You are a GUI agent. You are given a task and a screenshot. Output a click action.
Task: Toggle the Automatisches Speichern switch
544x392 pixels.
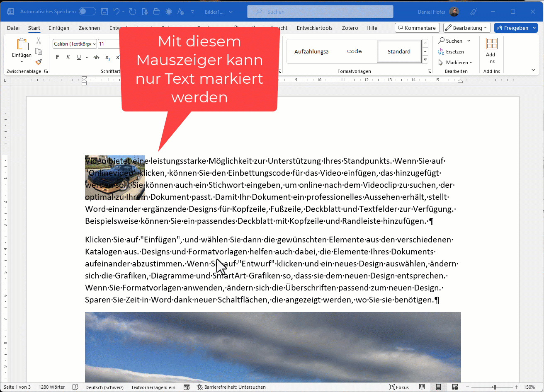pyautogui.click(x=87, y=12)
